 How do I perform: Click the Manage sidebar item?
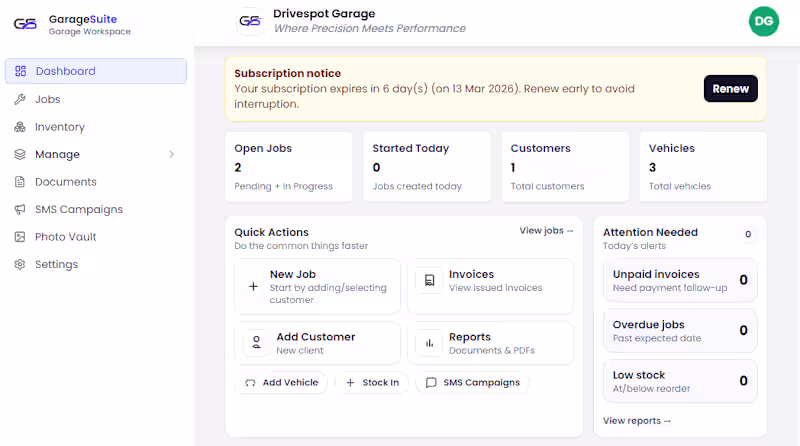(96, 154)
